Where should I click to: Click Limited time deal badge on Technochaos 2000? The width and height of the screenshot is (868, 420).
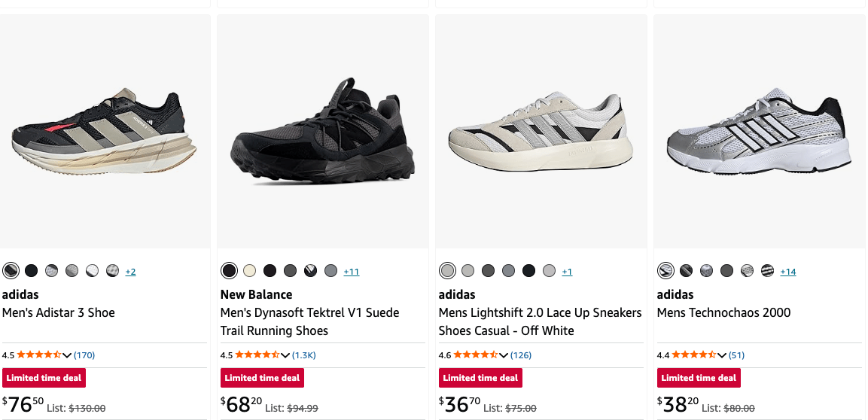click(x=699, y=378)
